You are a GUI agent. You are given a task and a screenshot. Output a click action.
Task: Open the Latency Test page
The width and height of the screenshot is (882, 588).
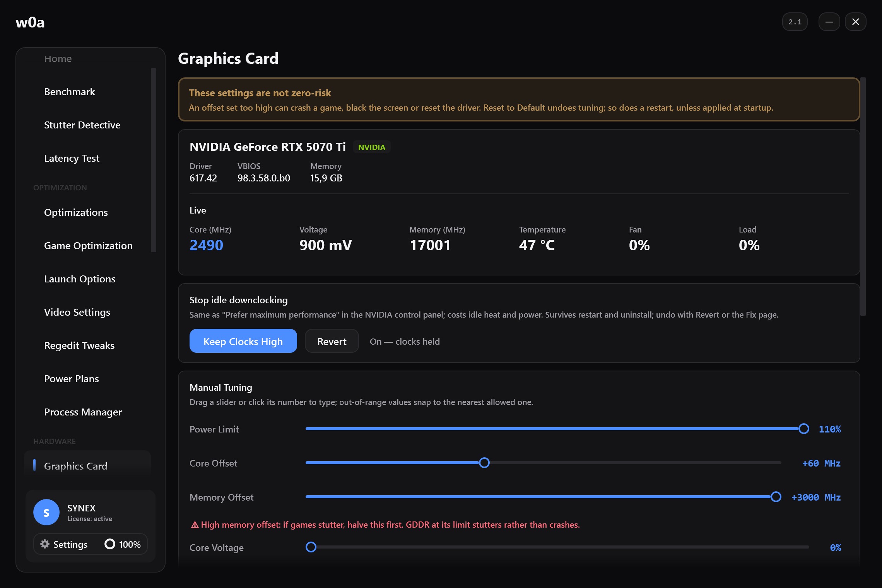coord(72,158)
